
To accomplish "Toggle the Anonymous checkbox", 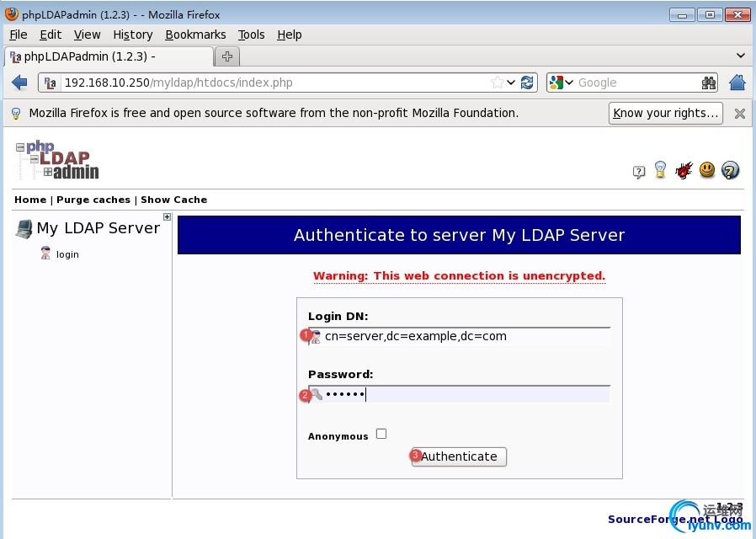I will [381, 434].
